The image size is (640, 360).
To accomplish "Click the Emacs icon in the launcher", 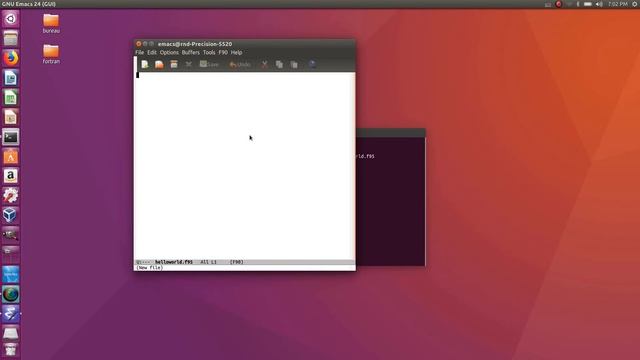I will pyautogui.click(x=11, y=313).
